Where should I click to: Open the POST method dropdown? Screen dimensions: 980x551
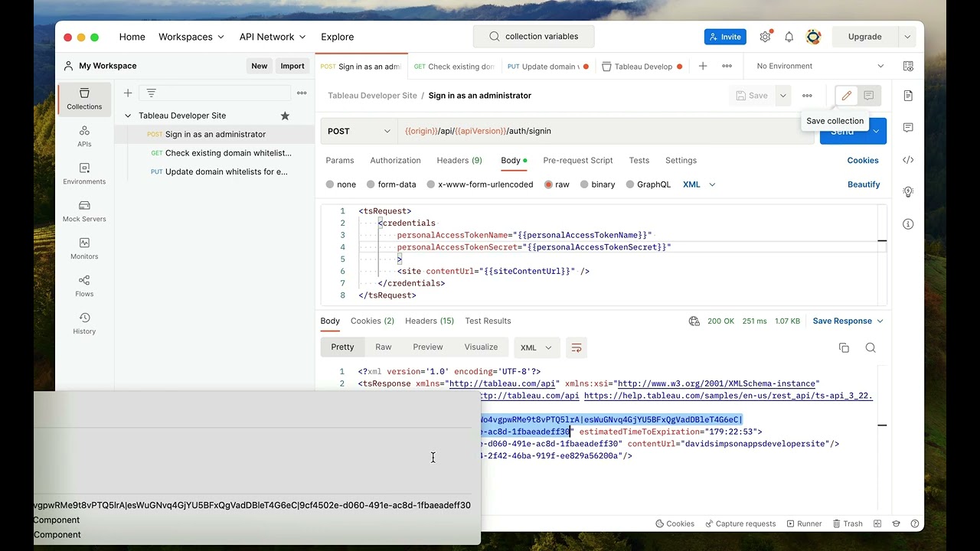[359, 131]
